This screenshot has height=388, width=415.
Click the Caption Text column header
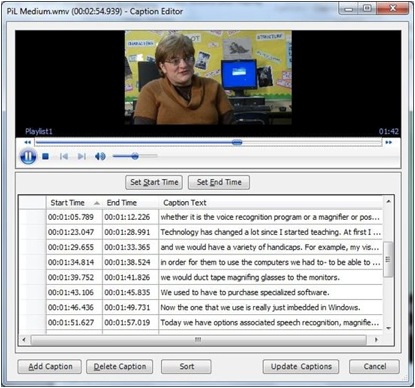[x=271, y=203]
